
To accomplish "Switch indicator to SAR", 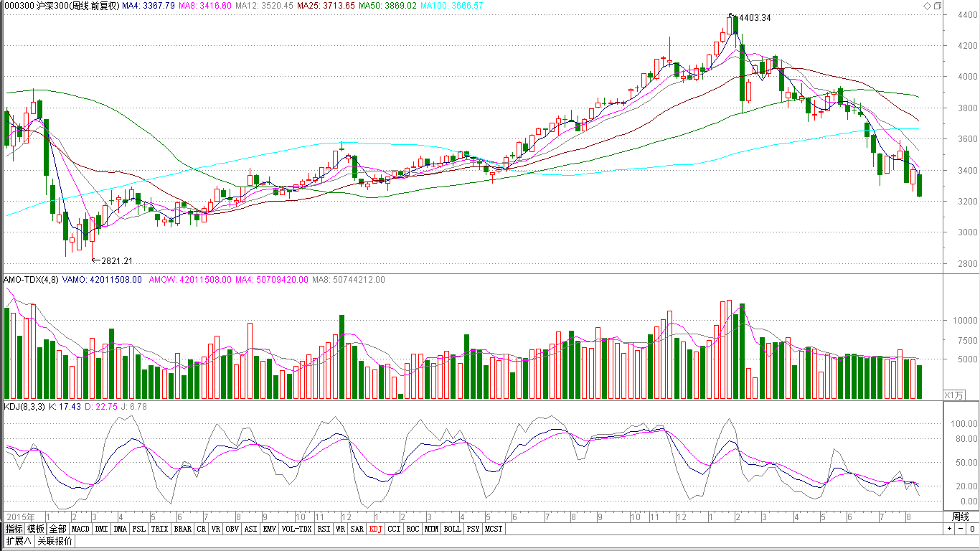I will (357, 529).
